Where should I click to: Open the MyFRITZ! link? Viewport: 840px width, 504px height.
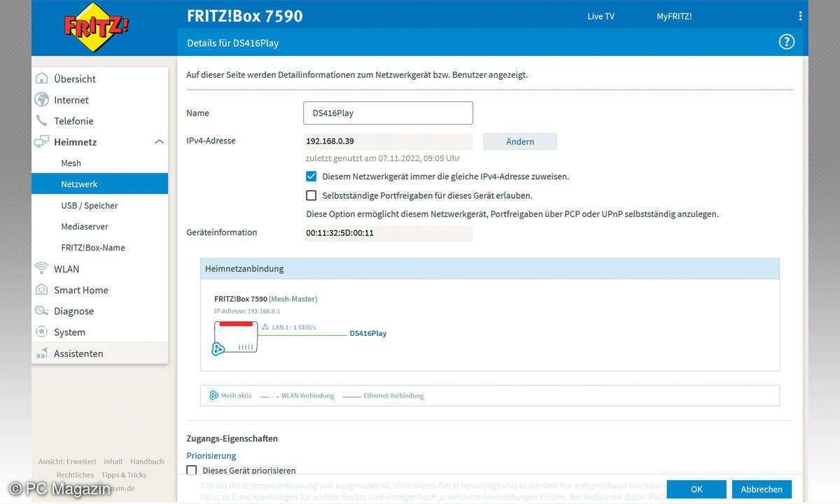click(x=674, y=16)
